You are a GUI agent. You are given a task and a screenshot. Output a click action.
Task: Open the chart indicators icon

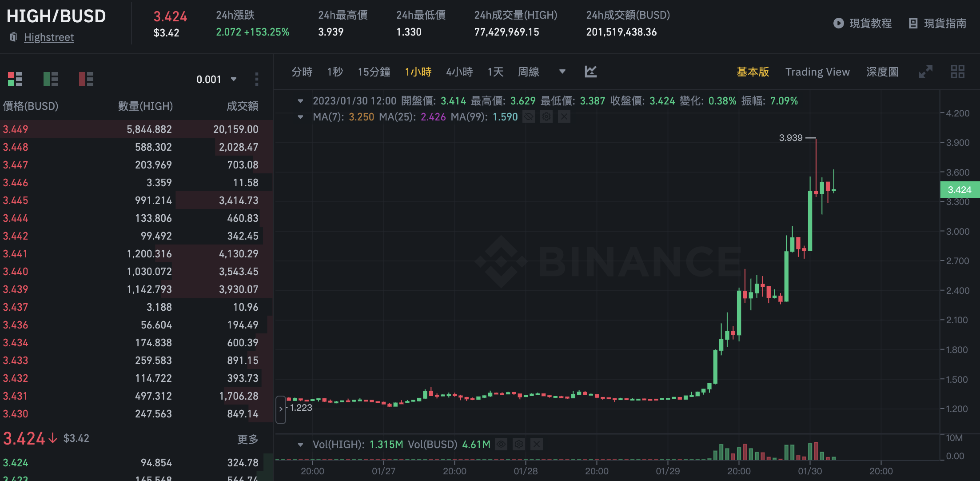click(x=590, y=72)
